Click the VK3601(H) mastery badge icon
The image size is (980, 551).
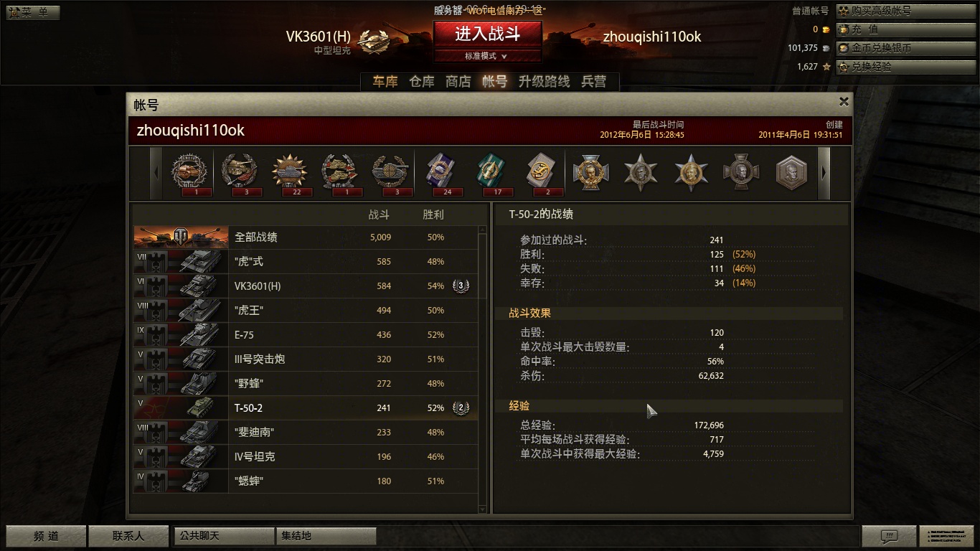[461, 286]
